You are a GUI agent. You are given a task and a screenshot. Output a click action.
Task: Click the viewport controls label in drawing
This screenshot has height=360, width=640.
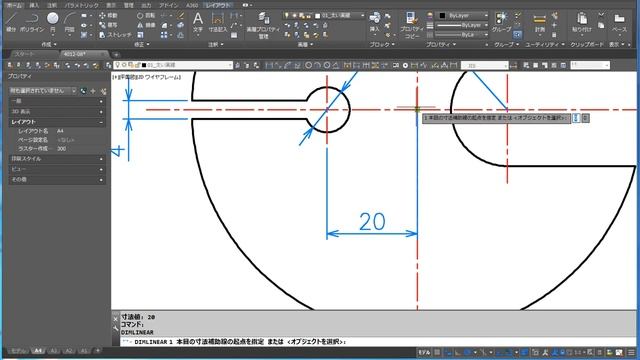point(147,77)
